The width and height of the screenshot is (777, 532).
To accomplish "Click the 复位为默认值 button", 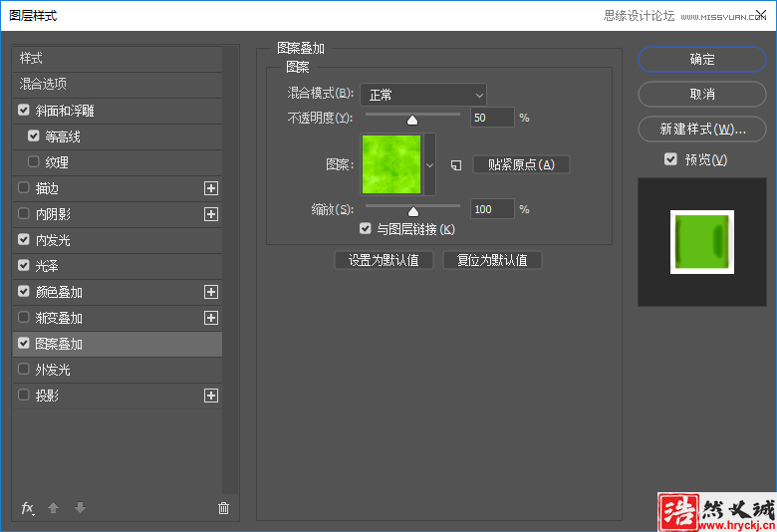I will [492, 260].
